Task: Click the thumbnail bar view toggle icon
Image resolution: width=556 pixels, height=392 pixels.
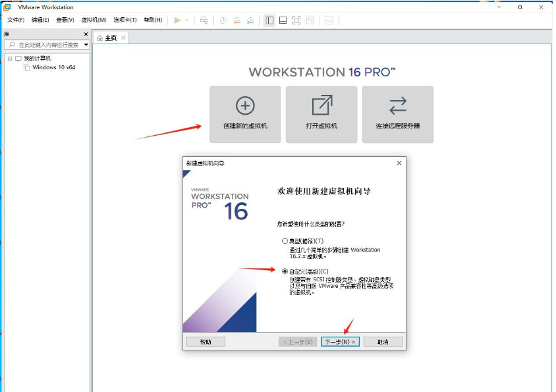Action: pos(283,19)
